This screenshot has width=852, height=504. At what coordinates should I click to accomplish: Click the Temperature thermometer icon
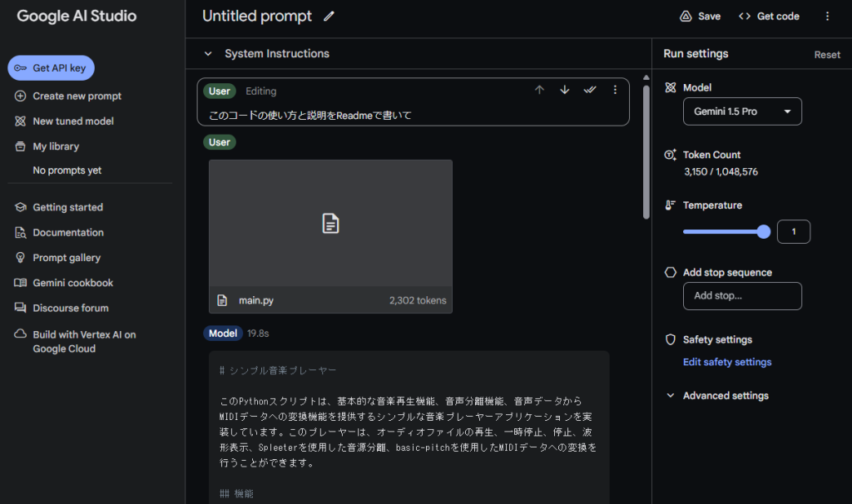click(670, 205)
